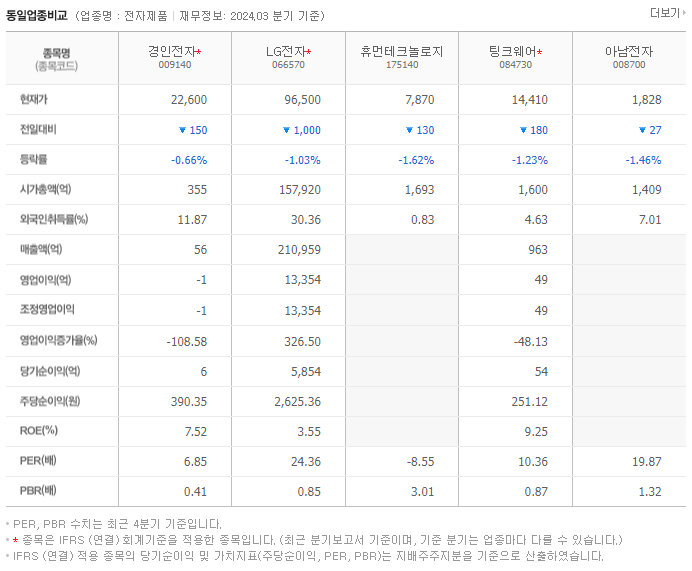The width and height of the screenshot is (692, 571).
Task: Select the 등락률 row label
Action: [x=34, y=159]
